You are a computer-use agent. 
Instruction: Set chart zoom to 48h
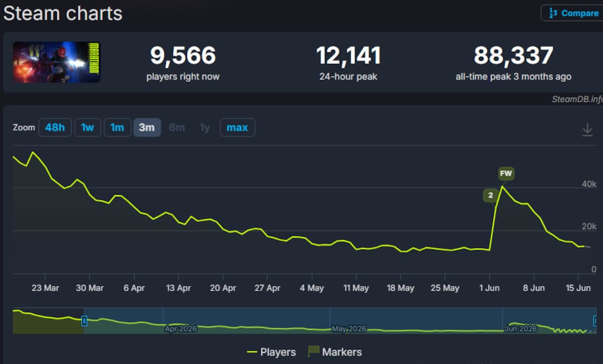55,128
